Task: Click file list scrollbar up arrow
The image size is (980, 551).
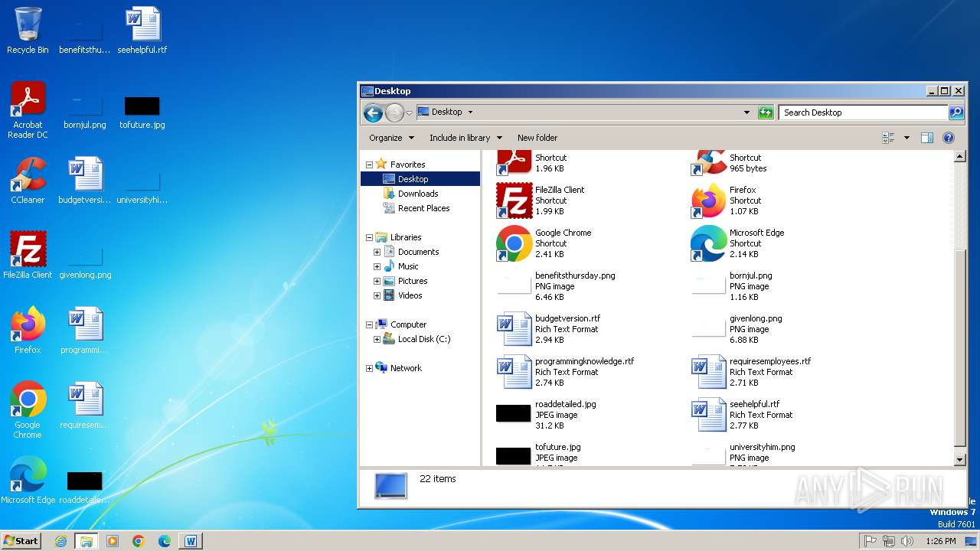Action: pyautogui.click(x=960, y=157)
